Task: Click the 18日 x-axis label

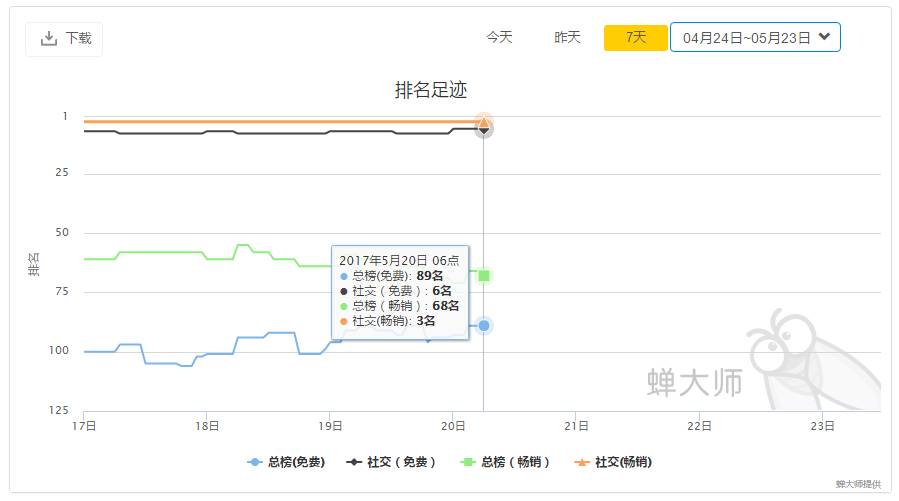Action: 207,426
